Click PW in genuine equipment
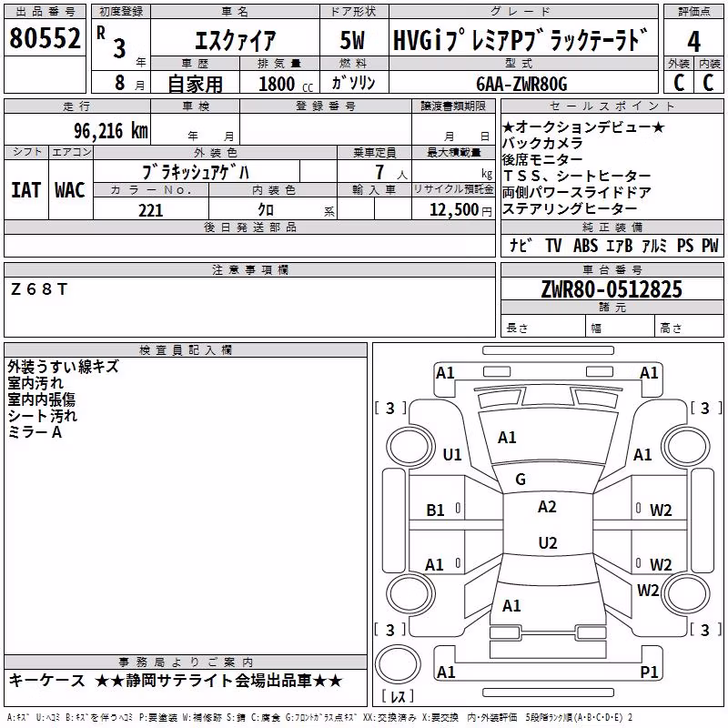This screenshot has width=728, height=728. [710, 245]
